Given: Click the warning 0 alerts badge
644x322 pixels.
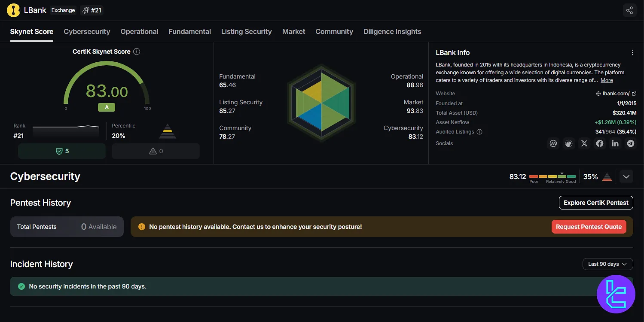Looking at the screenshot, I should pyautogui.click(x=156, y=151).
